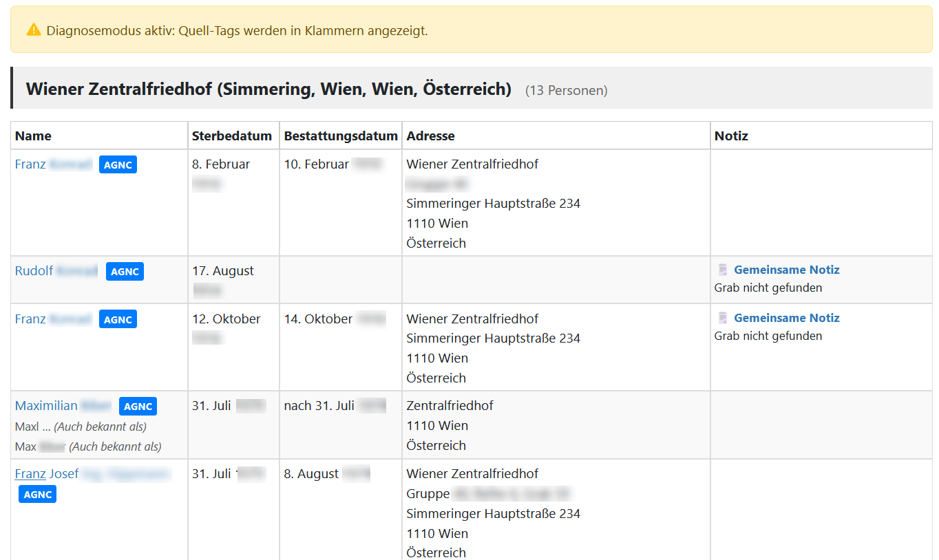Click the Notiz column header
The height and width of the screenshot is (560, 939).
click(x=731, y=136)
